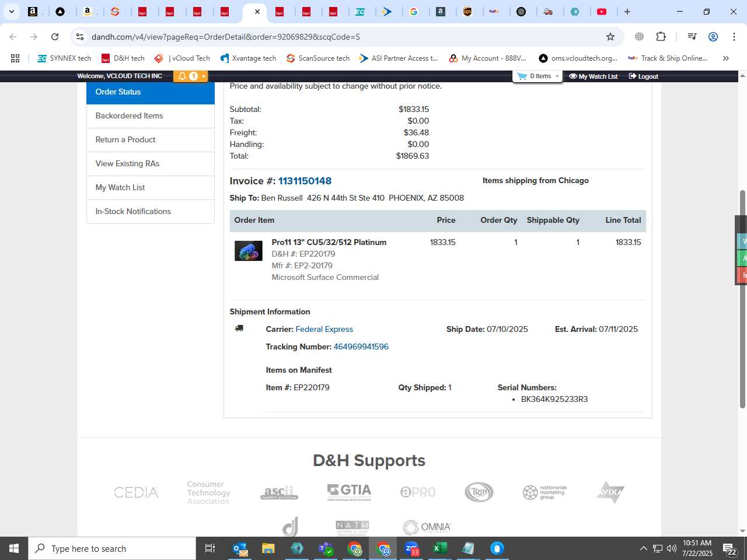
Task: Switch to the YouTube tab
Action: (602, 12)
